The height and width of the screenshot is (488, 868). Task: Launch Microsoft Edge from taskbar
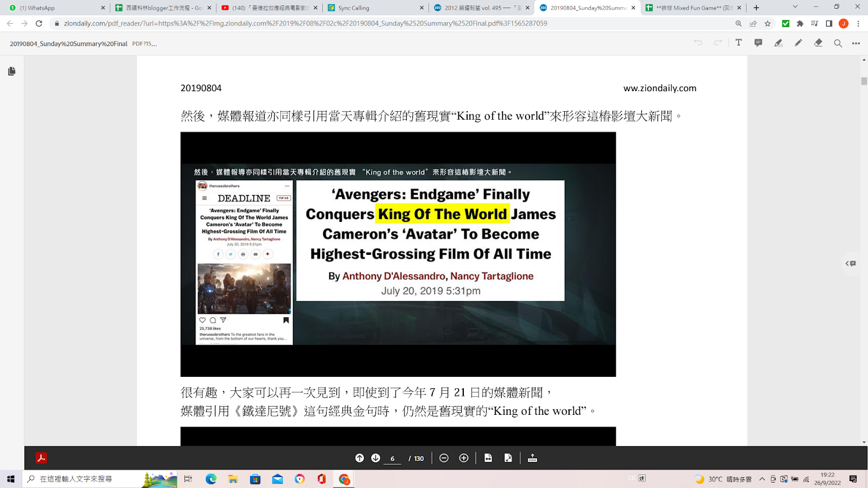211,479
